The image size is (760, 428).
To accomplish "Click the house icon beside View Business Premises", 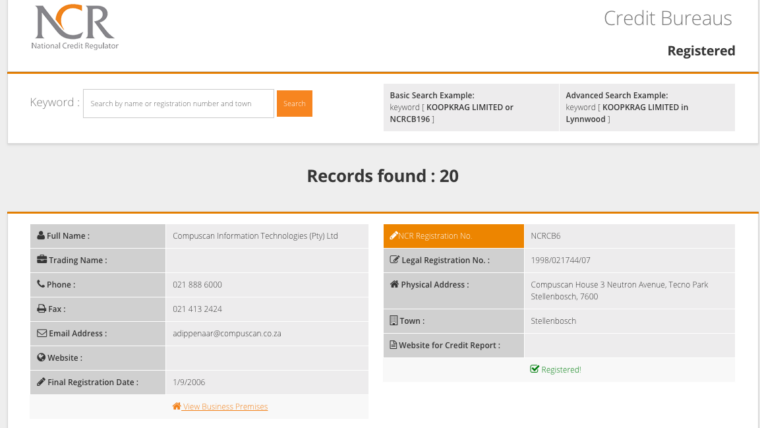I will (176, 406).
